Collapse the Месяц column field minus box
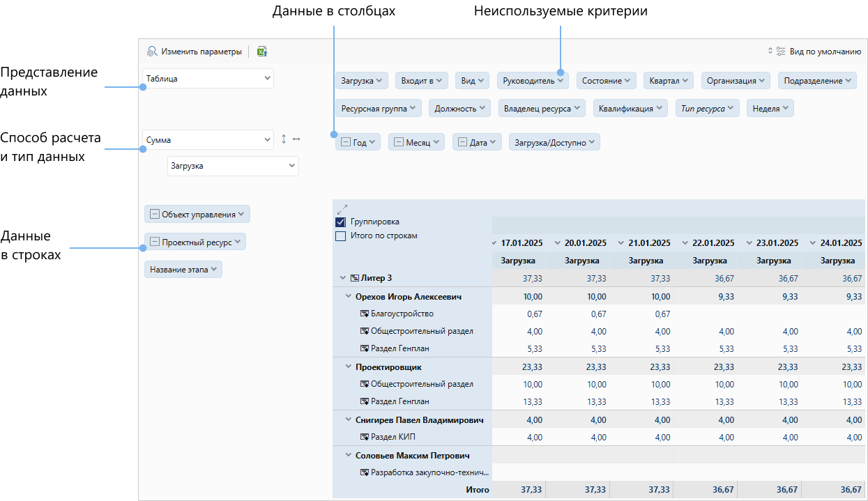 399,141
